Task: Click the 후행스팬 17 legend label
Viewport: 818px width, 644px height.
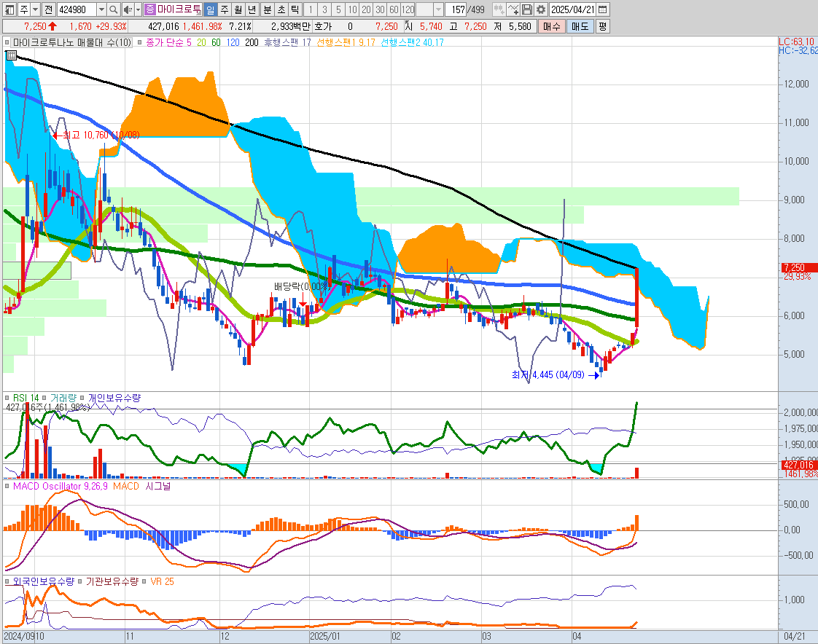Action: pos(287,43)
